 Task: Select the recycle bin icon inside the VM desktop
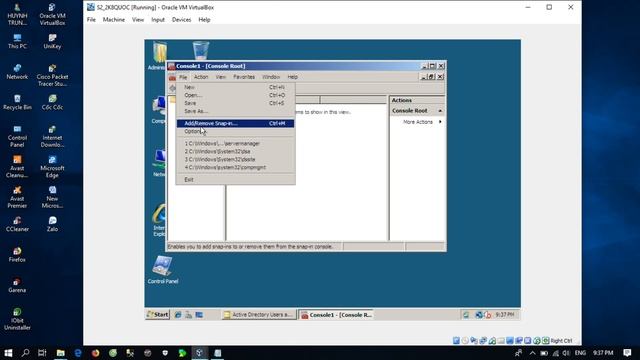[200, 51]
